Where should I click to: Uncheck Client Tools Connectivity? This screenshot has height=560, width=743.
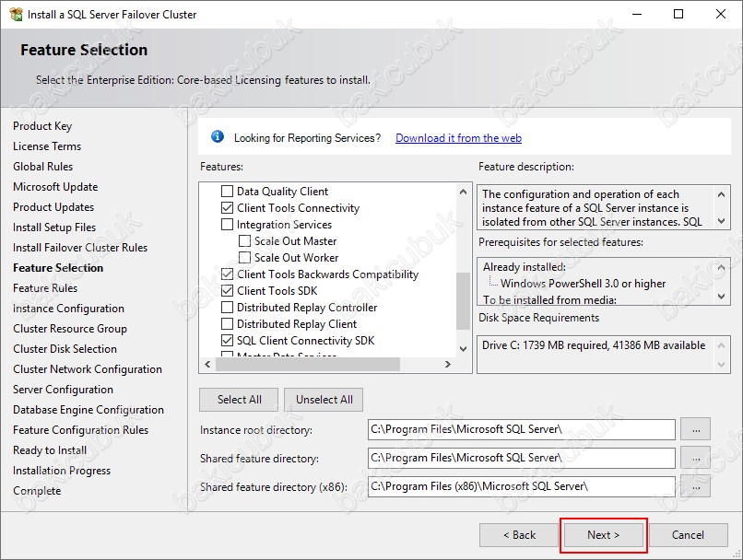pyautogui.click(x=228, y=208)
